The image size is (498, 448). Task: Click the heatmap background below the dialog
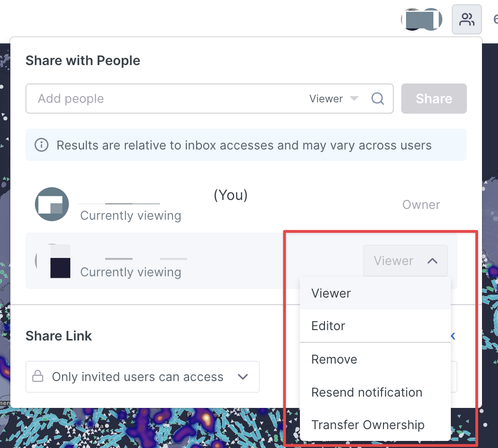[x=165, y=427]
